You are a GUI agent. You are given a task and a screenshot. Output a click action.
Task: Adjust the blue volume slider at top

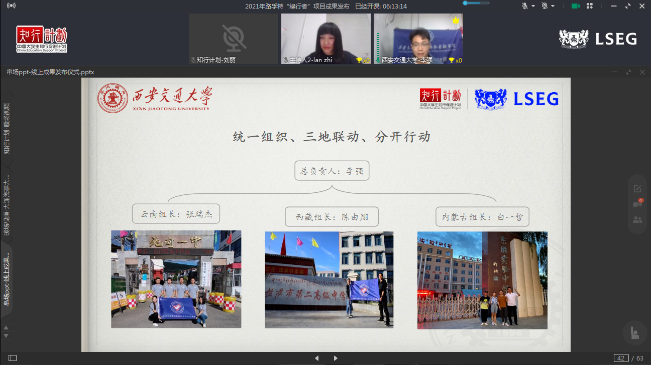tap(476, 3)
